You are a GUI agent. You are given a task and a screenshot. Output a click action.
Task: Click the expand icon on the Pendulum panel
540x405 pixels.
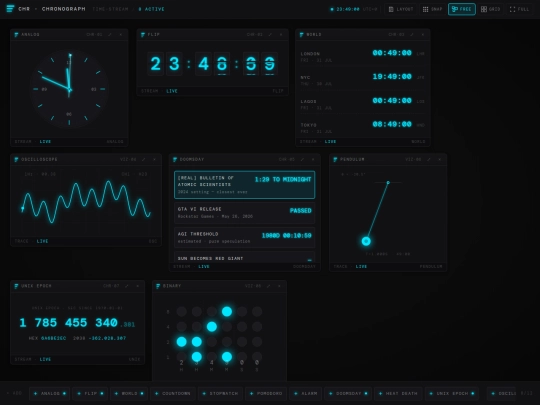[x=429, y=159]
